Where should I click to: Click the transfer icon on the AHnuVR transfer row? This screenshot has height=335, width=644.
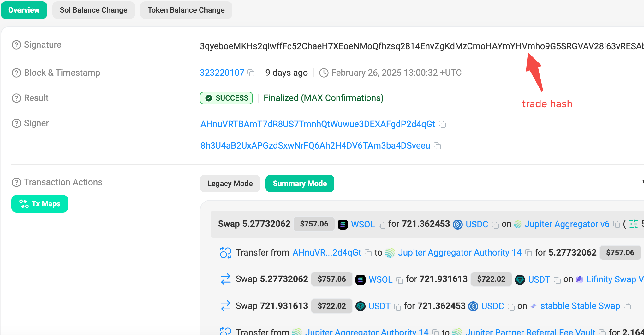226,253
